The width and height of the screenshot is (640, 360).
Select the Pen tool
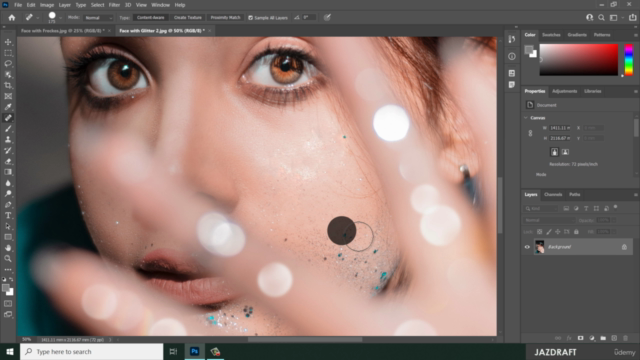coord(8,204)
